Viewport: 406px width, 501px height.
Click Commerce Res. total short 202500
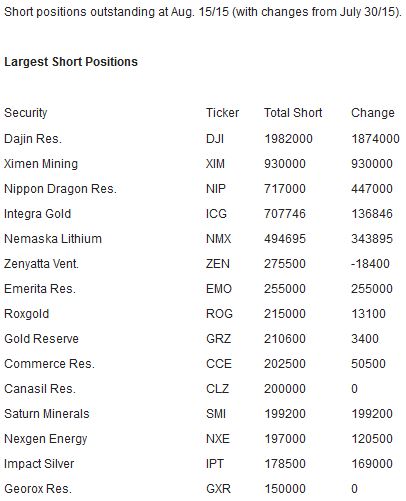(x=285, y=364)
